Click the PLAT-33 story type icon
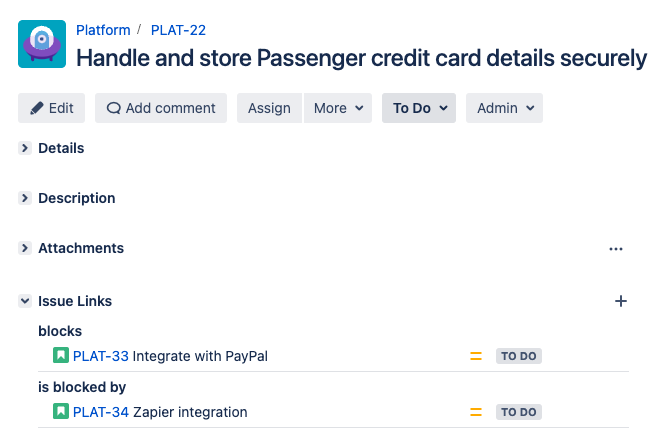 (x=61, y=356)
